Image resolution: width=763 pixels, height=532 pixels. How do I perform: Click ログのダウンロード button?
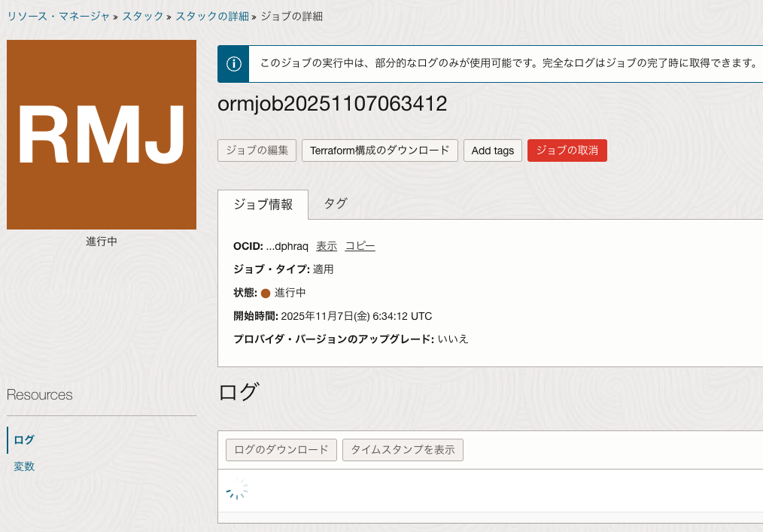pos(281,450)
